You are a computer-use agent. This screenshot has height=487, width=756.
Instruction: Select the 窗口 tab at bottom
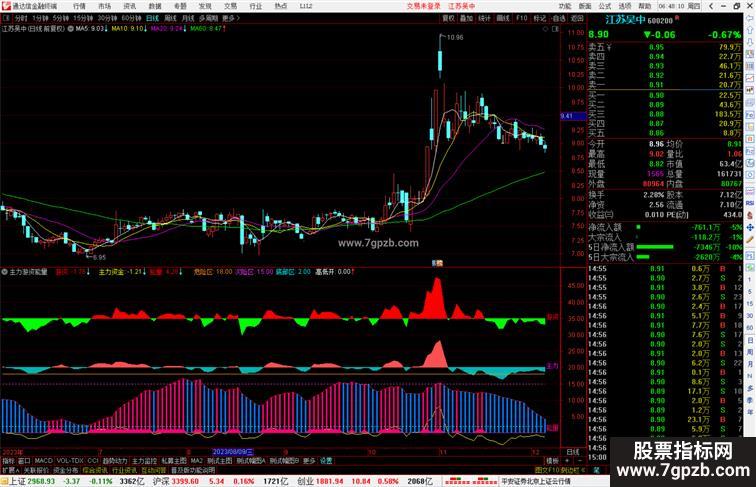(24, 461)
